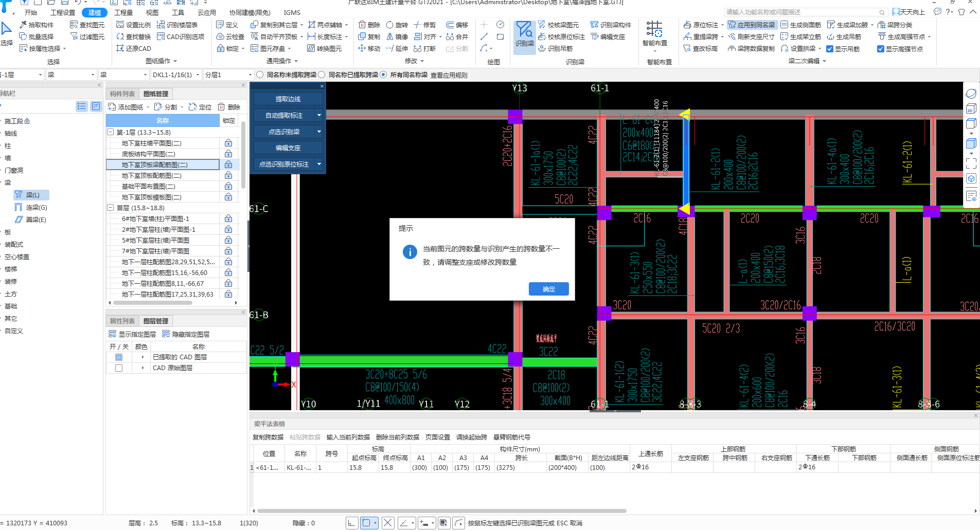Toggle the 显示高强节点 checkbox
The image size is (980, 531).
(x=881, y=49)
